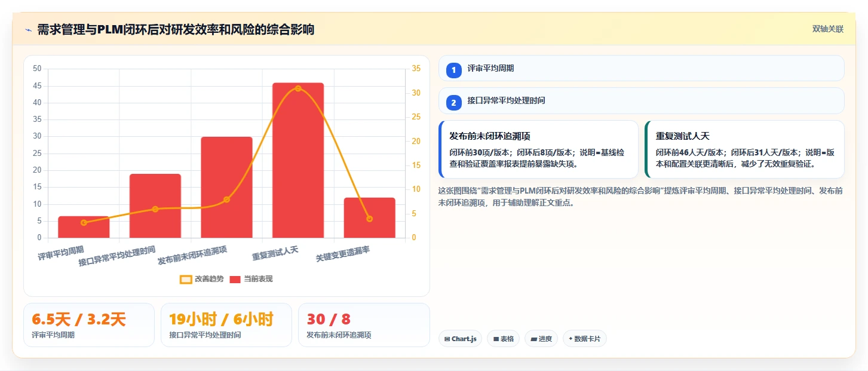Select the 评审平均周期 list row
The width and height of the screenshot is (868, 371).
(x=641, y=68)
